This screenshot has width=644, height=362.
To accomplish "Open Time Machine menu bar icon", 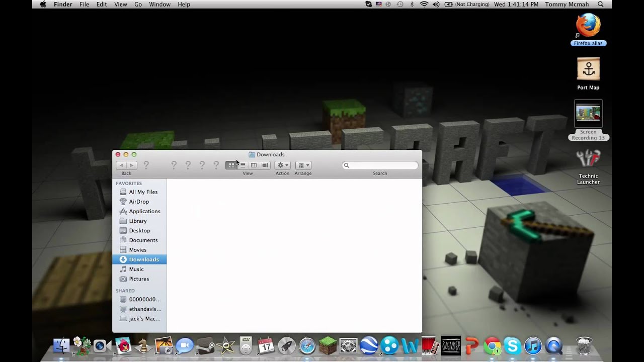I will pyautogui.click(x=400, y=4).
